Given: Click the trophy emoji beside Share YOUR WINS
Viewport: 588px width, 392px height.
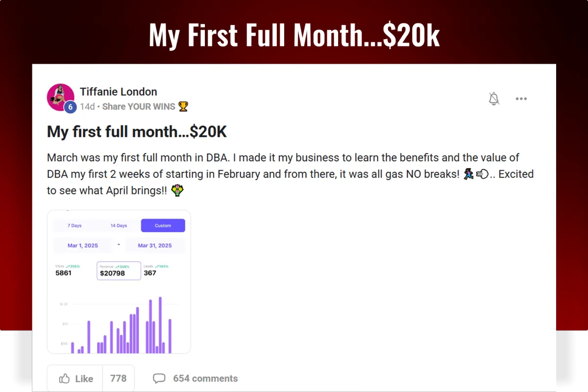Looking at the screenshot, I should (x=183, y=106).
